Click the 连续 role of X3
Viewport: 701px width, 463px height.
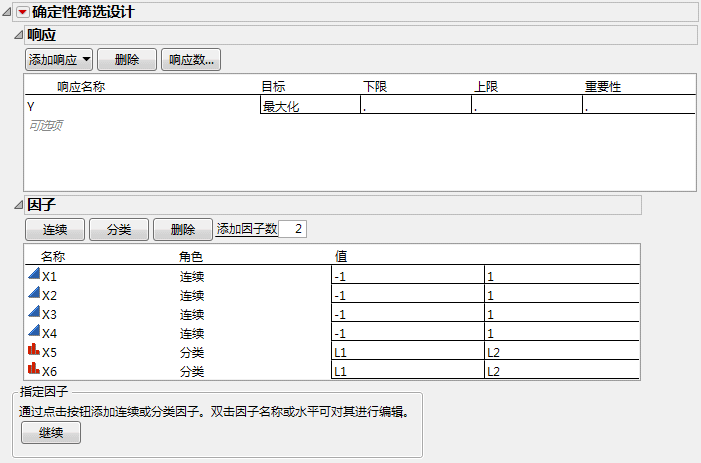click(192, 315)
